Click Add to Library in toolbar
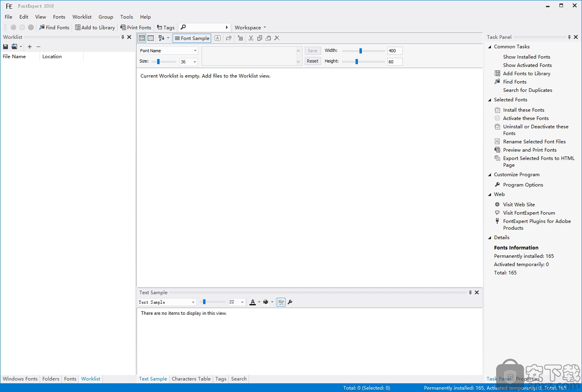The width and height of the screenshot is (582, 392). (x=95, y=27)
